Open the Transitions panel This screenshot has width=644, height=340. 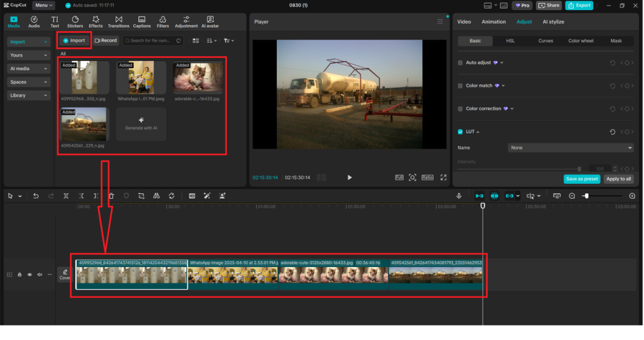coord(118,22)
